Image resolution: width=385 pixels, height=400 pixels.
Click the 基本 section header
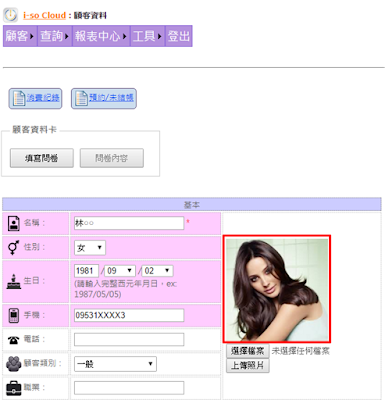pos(192,204)
